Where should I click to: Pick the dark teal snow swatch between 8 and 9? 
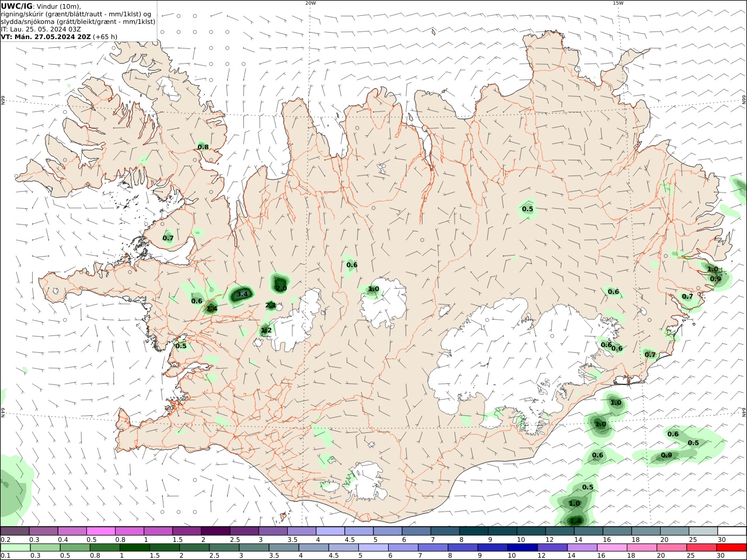(474, 531)
